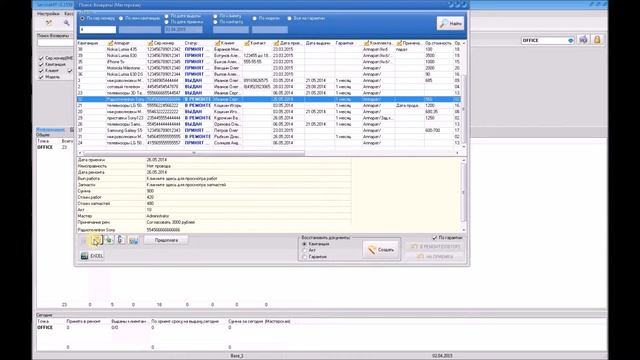Select the Motorola Milestone row
This screenshot has height=360, width=640.
(269, 68)
